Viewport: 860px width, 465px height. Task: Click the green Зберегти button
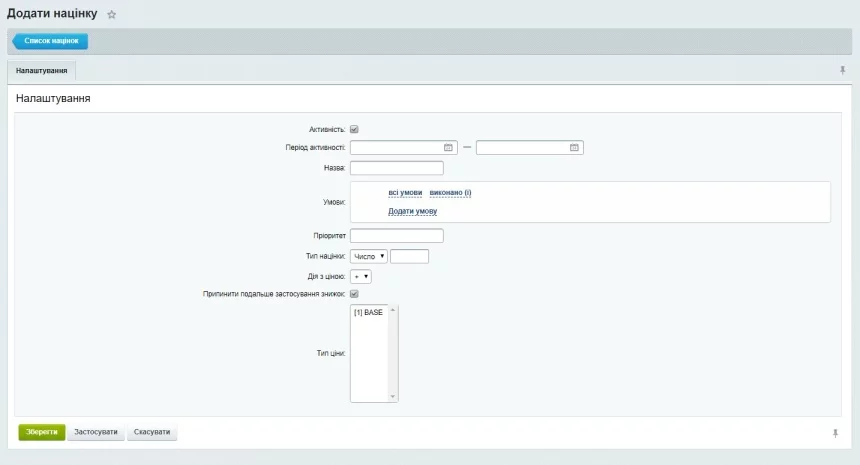[42, 433]
